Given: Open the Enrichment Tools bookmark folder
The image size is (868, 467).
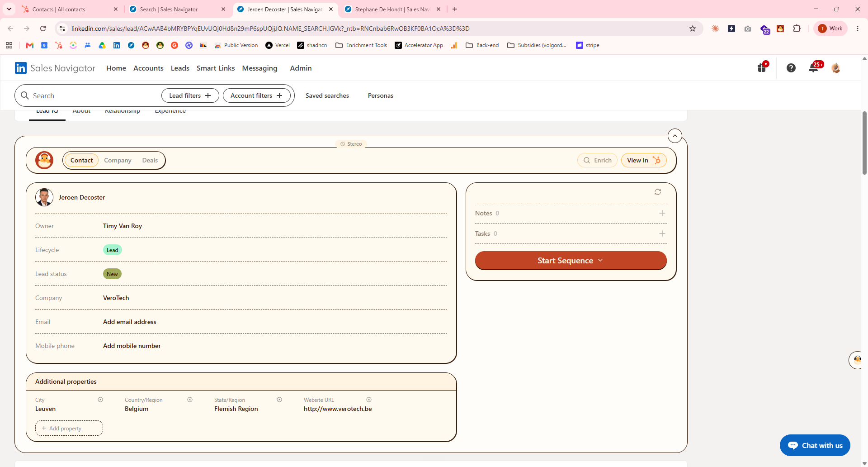Looking at the screenshot, I should (x=361, y=45).
